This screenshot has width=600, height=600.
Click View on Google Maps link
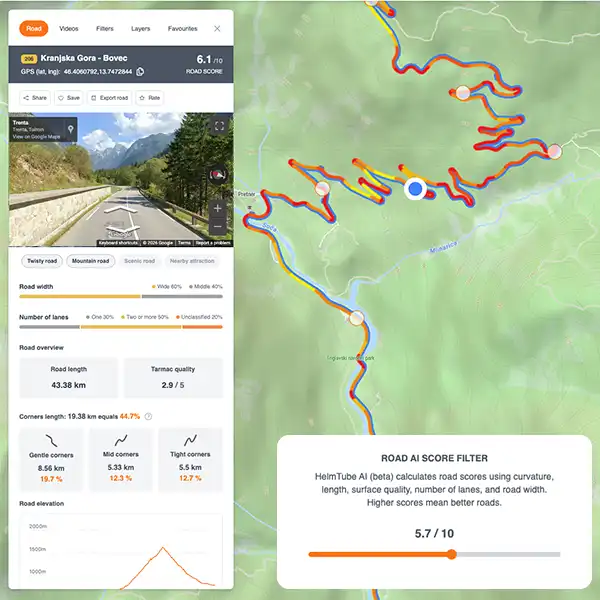pos(36,137)
